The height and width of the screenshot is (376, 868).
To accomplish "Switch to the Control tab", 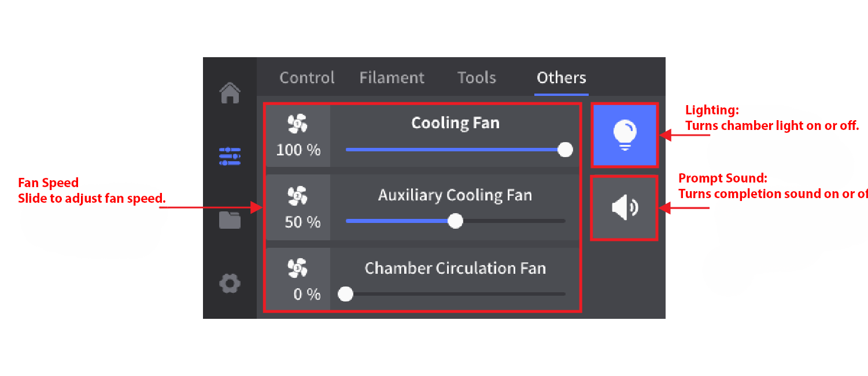I will coord(307,77).
